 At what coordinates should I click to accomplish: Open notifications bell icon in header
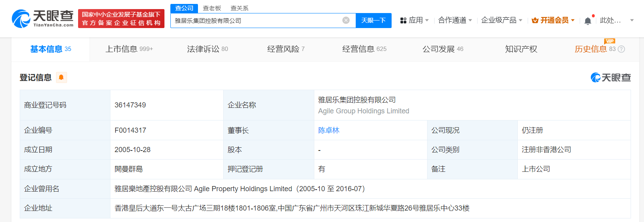tap(588, 21)
